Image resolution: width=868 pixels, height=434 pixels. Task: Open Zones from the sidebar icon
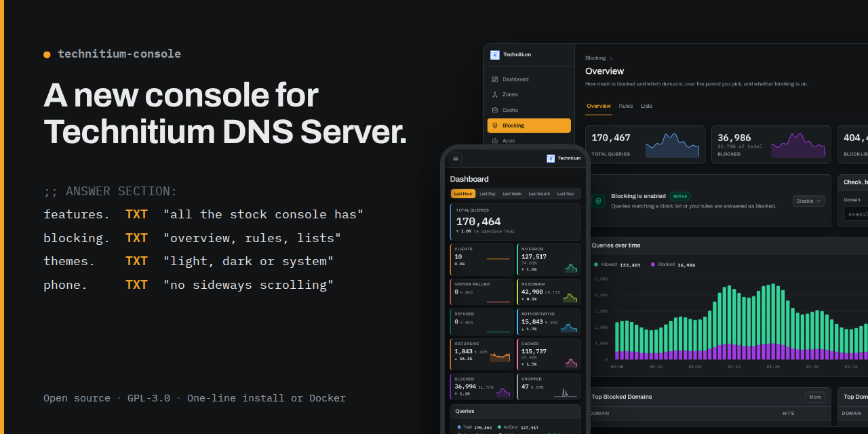pyautogui.click(x=495, y=95)
